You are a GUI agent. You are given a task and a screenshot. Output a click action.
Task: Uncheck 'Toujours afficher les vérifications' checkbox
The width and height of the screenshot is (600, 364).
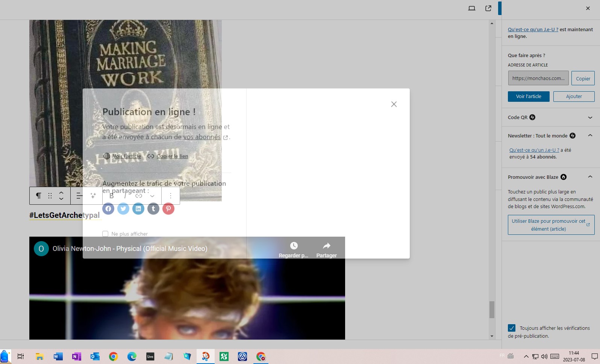click(512, 328)
